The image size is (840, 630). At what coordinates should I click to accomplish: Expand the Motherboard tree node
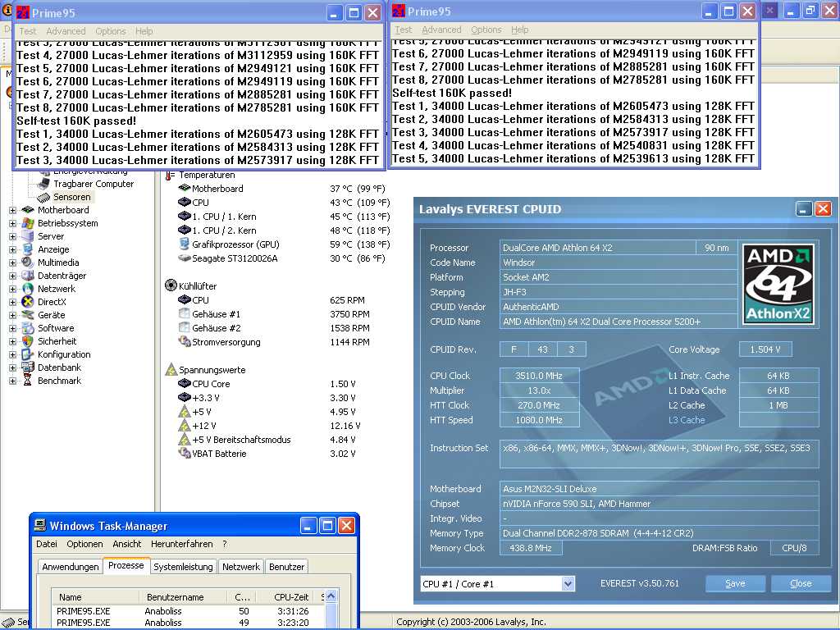[13, 211]
